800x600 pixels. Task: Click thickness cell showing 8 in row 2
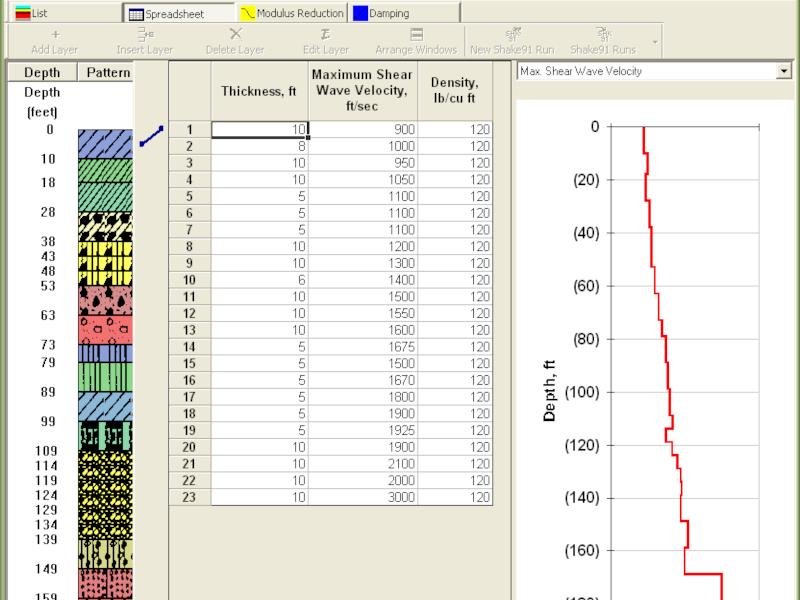point(260,146)
